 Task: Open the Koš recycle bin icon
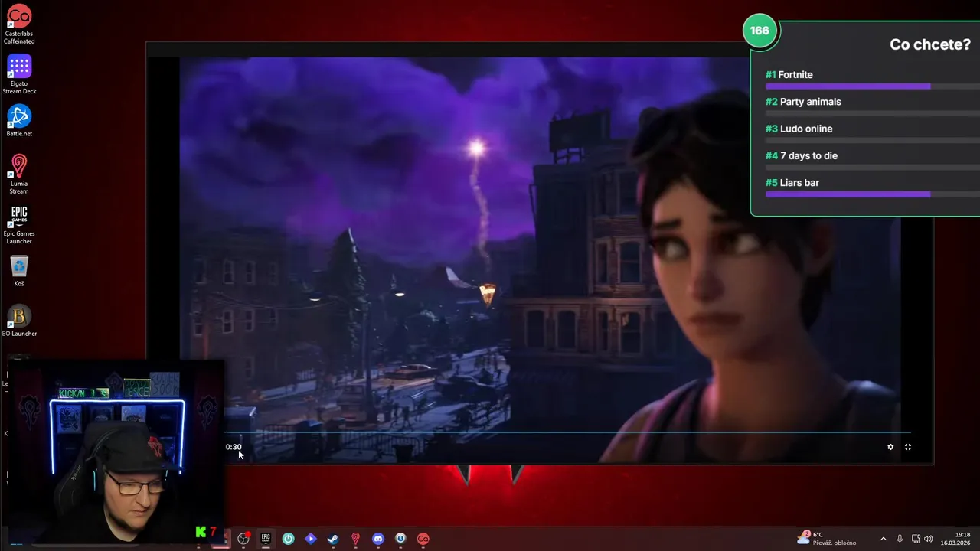point(19,272)
